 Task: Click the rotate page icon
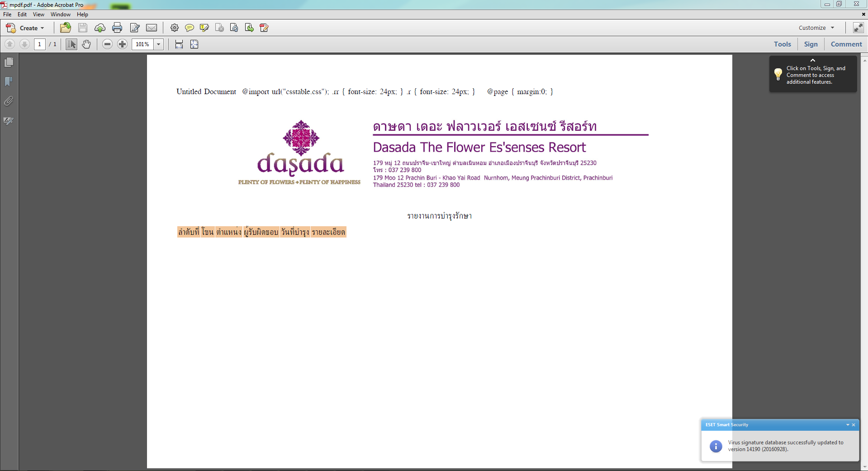click(234, 28)
